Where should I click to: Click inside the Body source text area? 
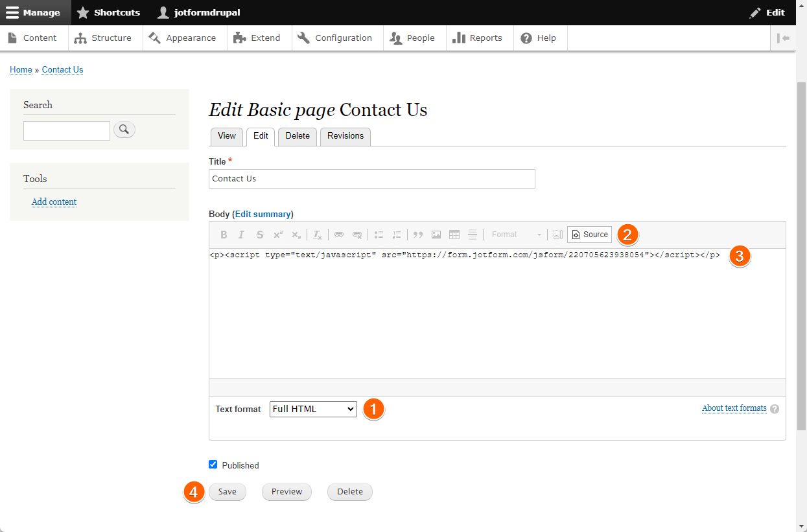497,314
